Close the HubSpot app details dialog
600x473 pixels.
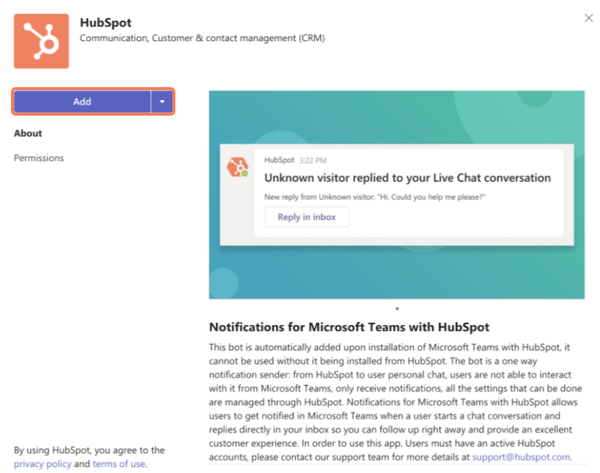[x=585, y=18]
